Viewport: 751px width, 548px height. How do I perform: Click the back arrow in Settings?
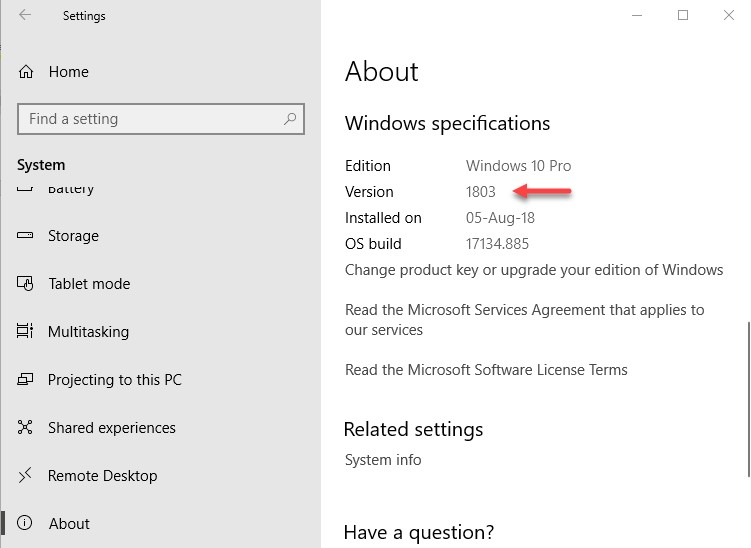(25, 15)
